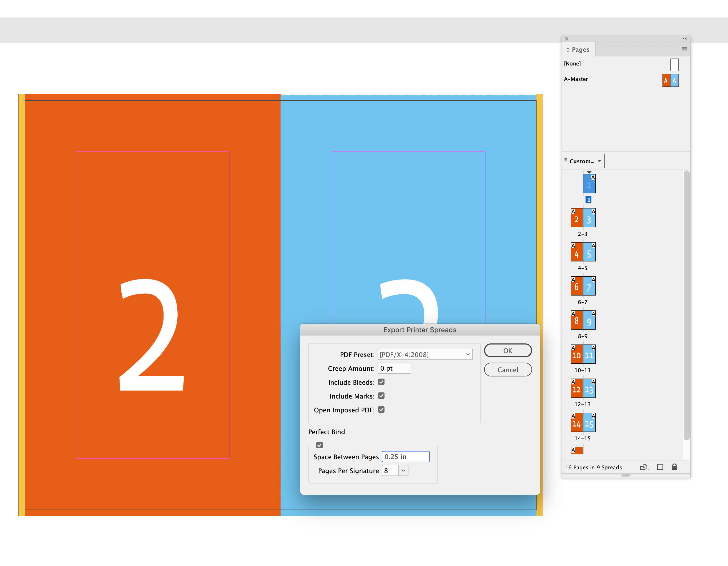Delete selected pages using trash icon
Viewport: 728px width, 566px height.
point(674,467)
